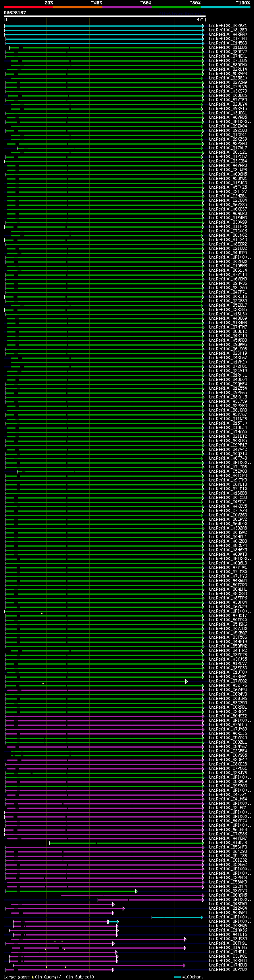Select label UniRef100_Q7MCX1
The width and height of the screenshot is (254, 980).
pyautogui.click(x=228, y=56)
